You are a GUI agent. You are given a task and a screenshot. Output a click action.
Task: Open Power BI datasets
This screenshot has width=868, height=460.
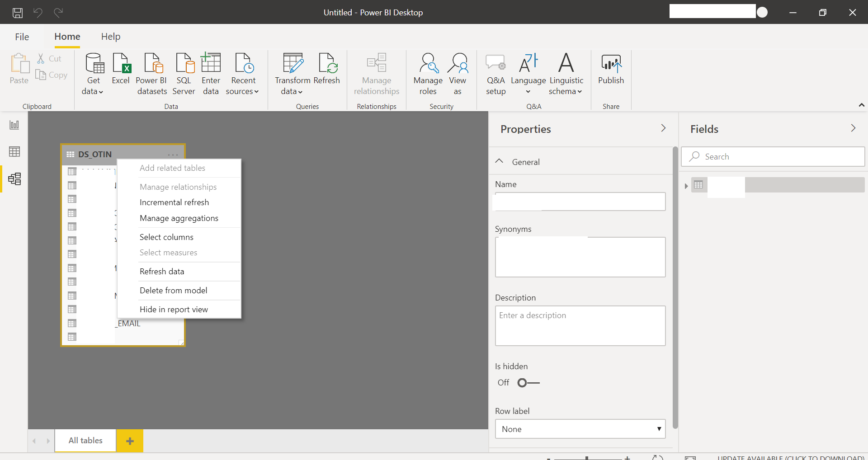tap(152, 74)
